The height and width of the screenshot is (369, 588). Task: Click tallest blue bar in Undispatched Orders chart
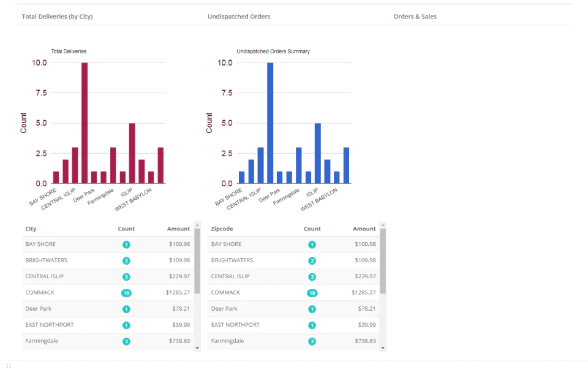point(270,123)
